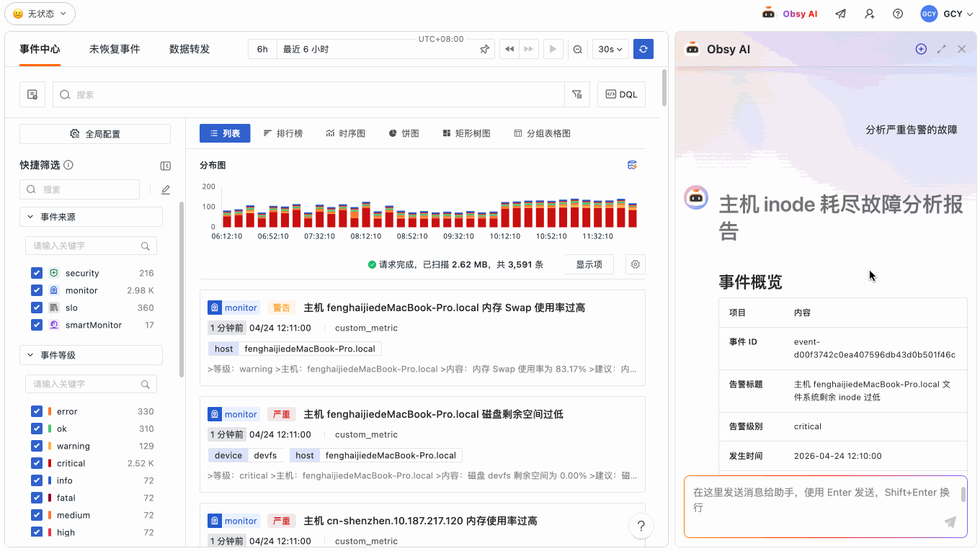Collapse the quick filter sidebar icon
980x551 pixels.
pos(166,166)
